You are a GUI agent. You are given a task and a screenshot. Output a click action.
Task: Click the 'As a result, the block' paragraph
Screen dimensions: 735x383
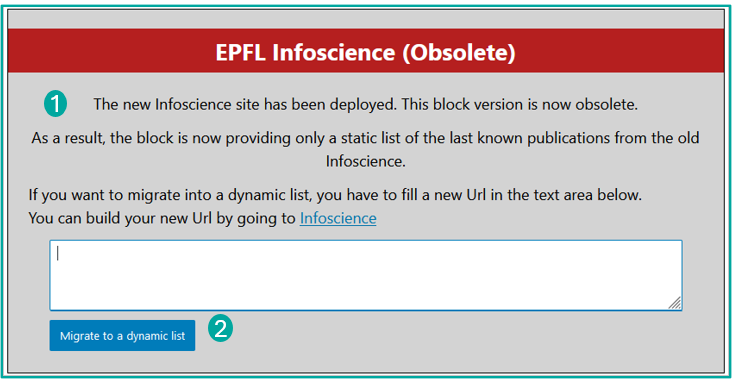click(366, 150)
